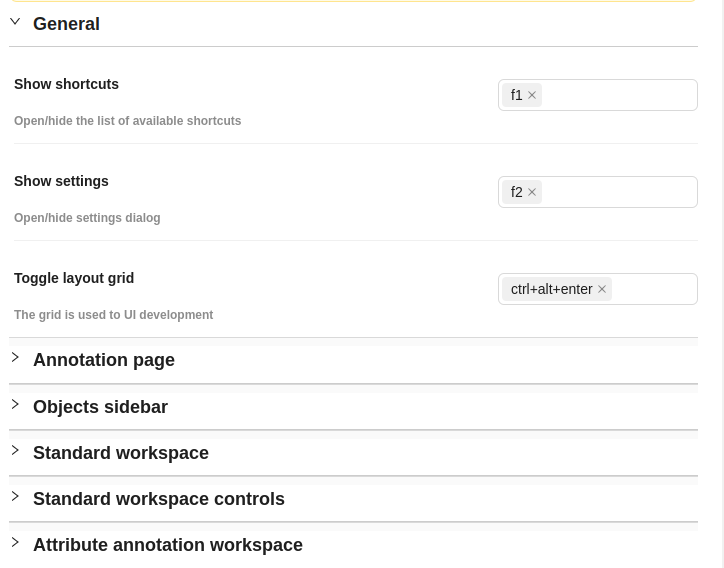The height and width of the screenshot is (568, 724).
Task: Select the ctrl+alt+enter tag label
Action: pyautogui.click(x=551, y=289)
